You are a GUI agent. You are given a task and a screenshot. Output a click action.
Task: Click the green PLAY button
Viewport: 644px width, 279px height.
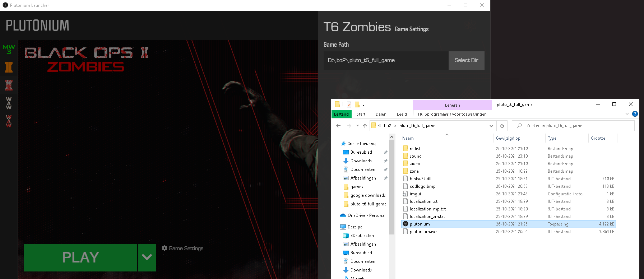pyautogui.click(x=80, y=257)
